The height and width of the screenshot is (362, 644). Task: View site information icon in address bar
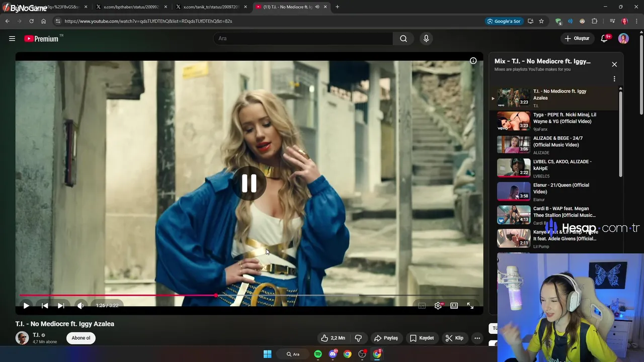[x=58, y=21]
